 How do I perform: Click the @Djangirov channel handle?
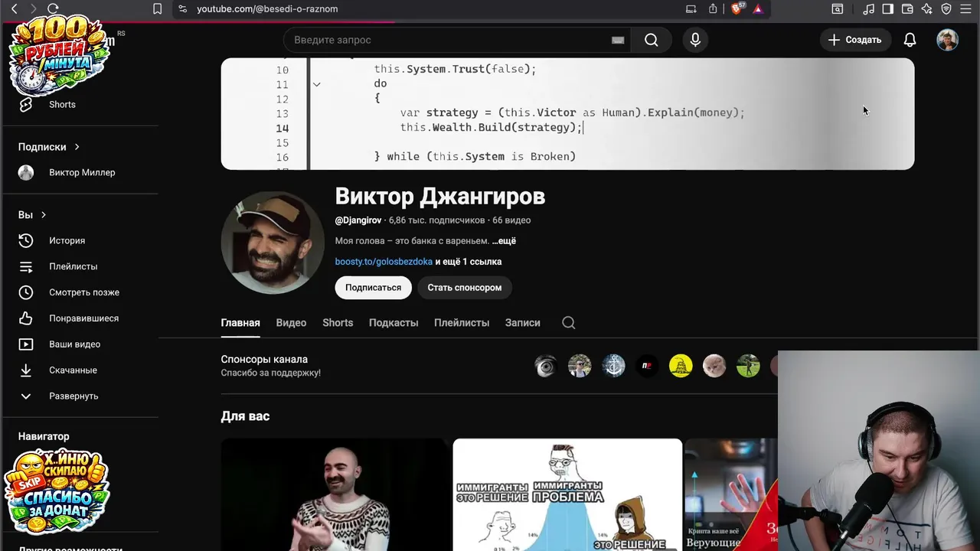click(358, 220)
